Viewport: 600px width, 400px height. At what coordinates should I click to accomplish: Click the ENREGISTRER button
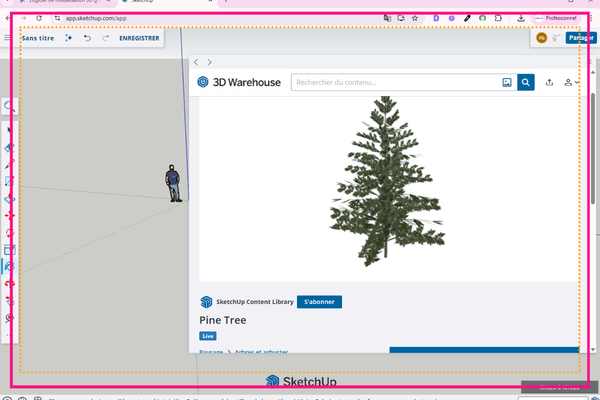pos(139,38)
